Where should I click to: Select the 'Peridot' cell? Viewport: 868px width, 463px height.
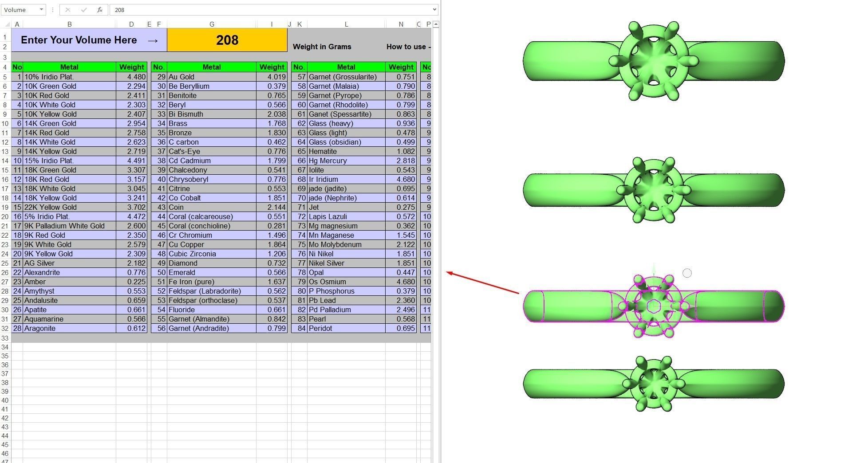(346, 328)
